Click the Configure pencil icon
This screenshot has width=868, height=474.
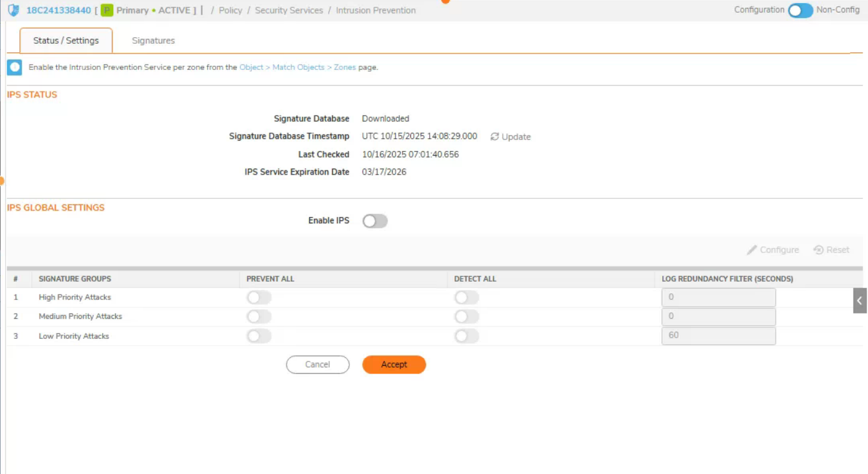pyautogui.click(x=752, y=250)
